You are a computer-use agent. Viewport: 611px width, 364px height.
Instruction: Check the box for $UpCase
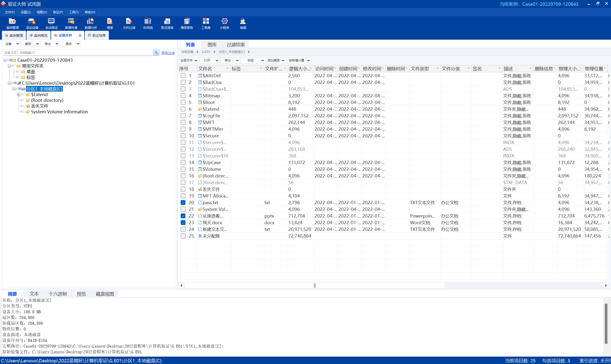click(x=183, y=162)
